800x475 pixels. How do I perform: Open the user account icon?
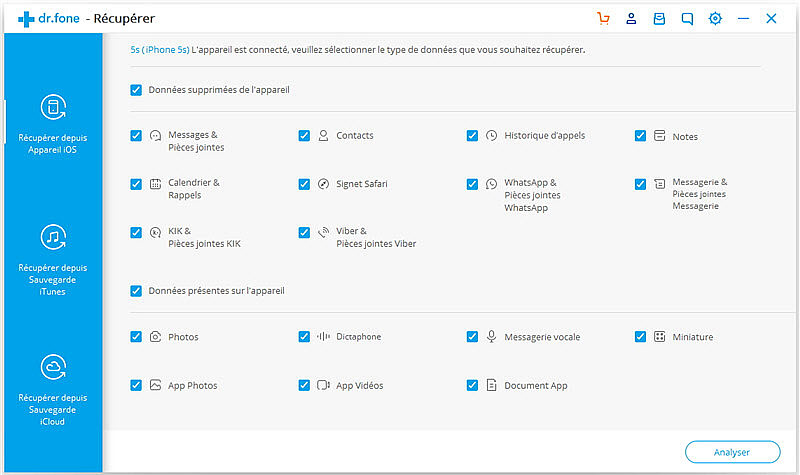631,19
